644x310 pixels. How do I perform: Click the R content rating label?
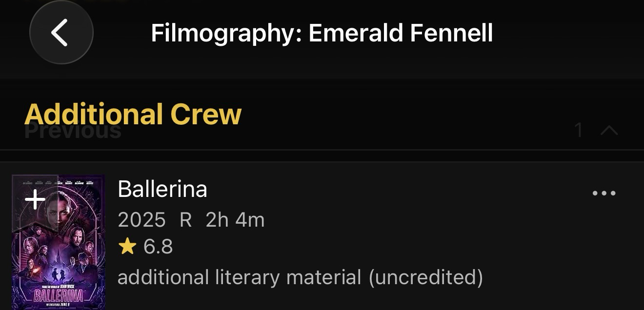click(185, 220)
